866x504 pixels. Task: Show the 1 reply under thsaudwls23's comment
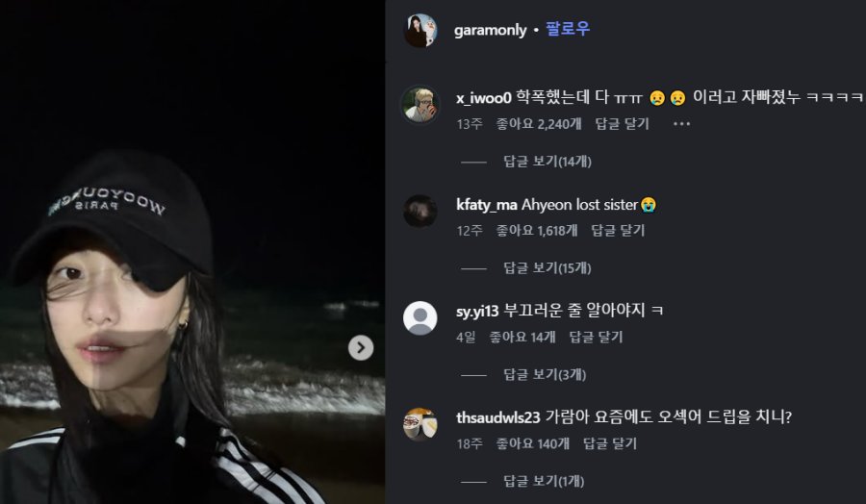point(545,481)
